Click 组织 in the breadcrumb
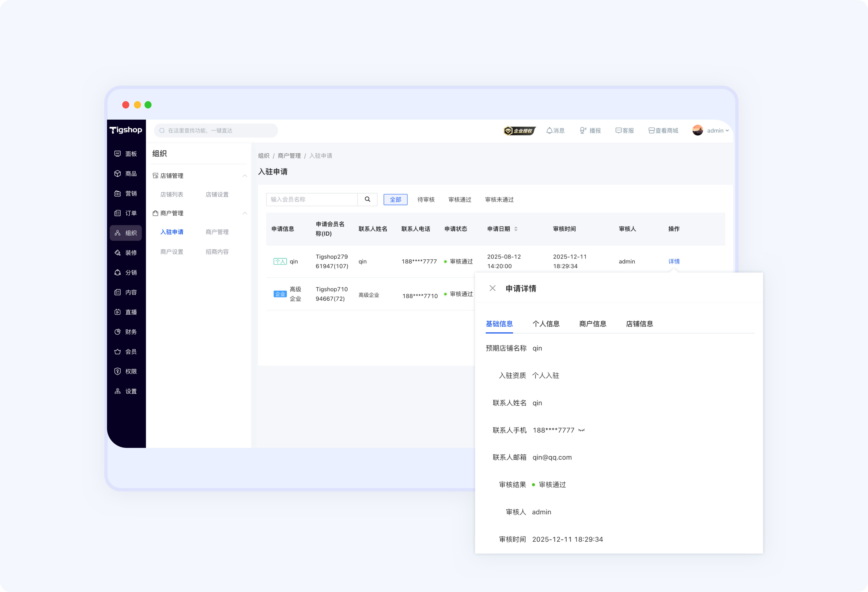Screen dimensions: 868x592 [264, 155]
